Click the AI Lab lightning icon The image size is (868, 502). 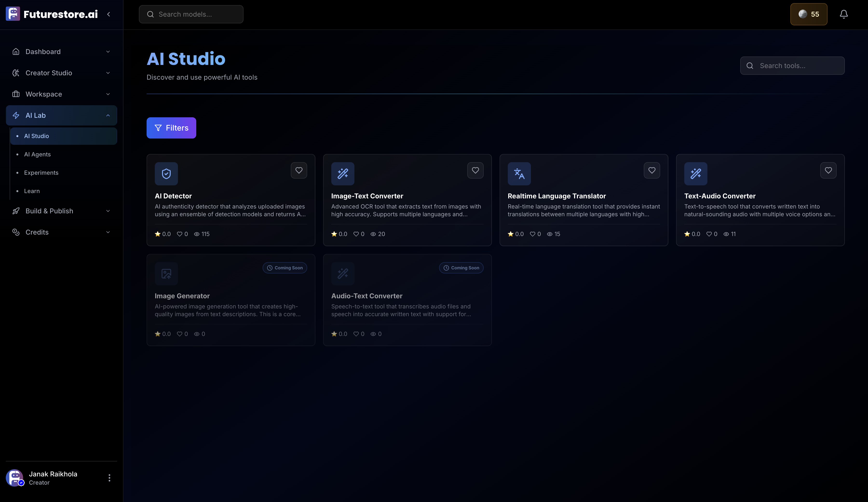click(x=16, y=116)
